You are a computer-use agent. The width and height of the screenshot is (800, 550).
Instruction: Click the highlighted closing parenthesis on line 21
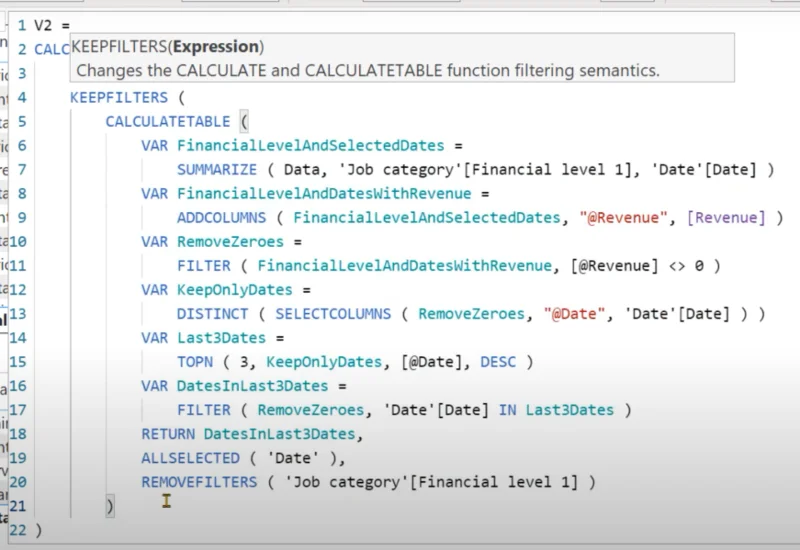pyautogui.click(x=110, y=506)
